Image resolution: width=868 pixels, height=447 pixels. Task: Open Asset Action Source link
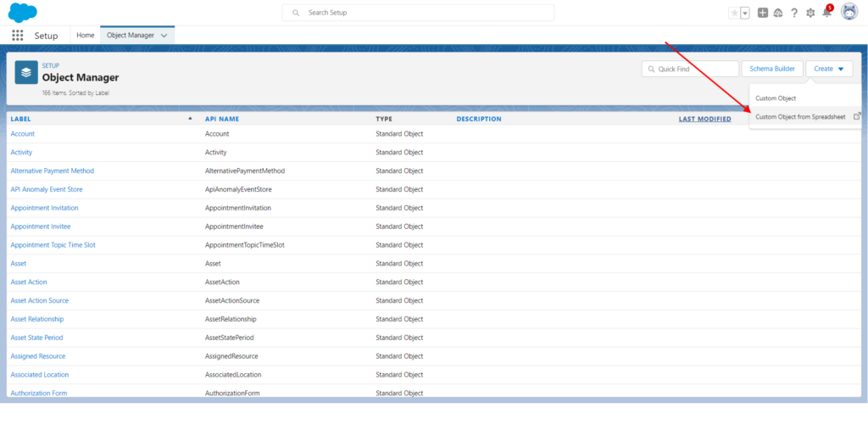click(40, 300)
